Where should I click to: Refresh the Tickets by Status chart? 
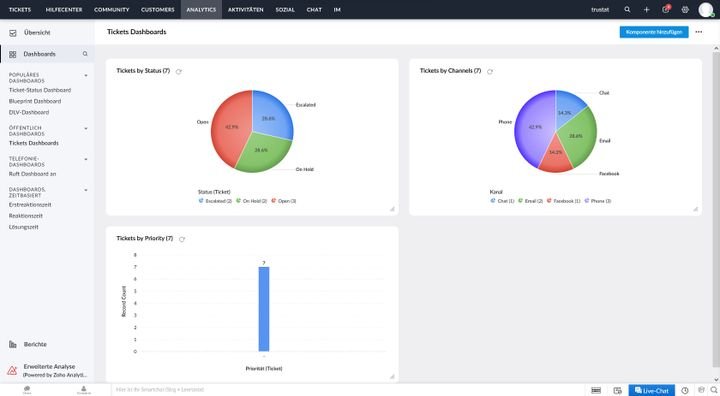coord(179,71)
